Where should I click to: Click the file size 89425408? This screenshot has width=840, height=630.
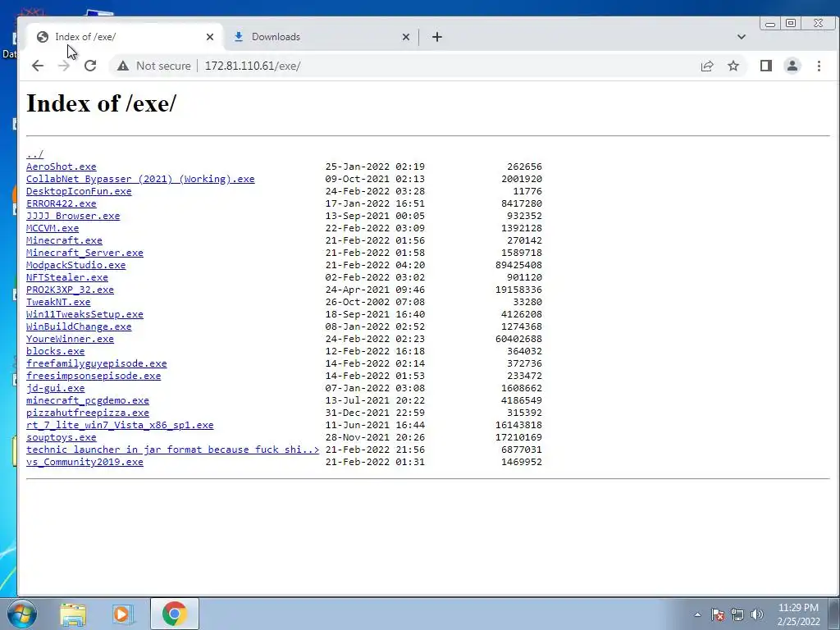[x=518, y=265]
